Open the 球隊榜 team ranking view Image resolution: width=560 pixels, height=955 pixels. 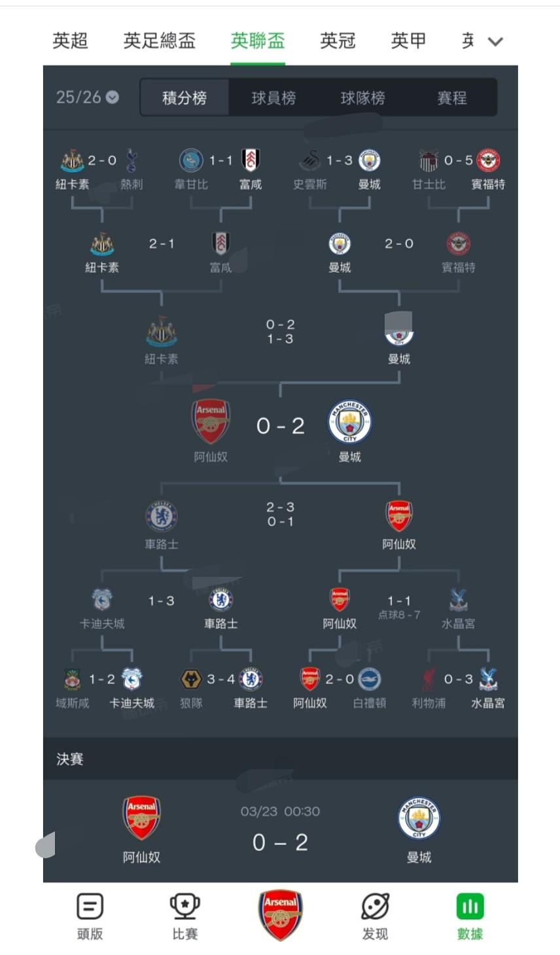[362, 98]
